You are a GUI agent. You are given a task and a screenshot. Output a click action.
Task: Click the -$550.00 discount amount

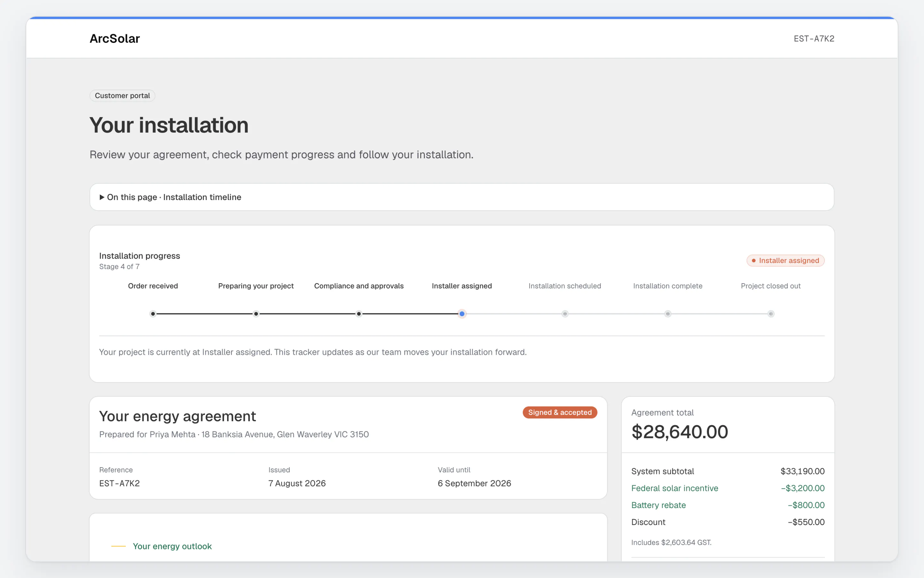pos(806,522)
